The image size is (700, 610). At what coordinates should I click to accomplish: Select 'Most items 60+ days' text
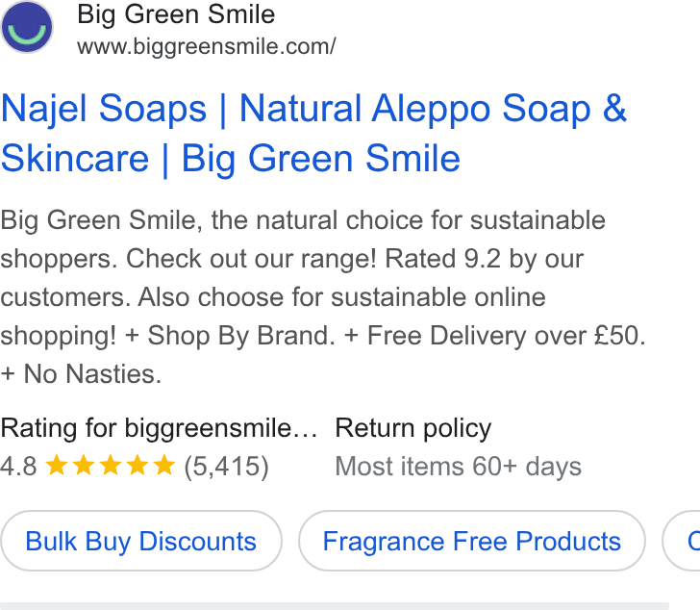458,467
